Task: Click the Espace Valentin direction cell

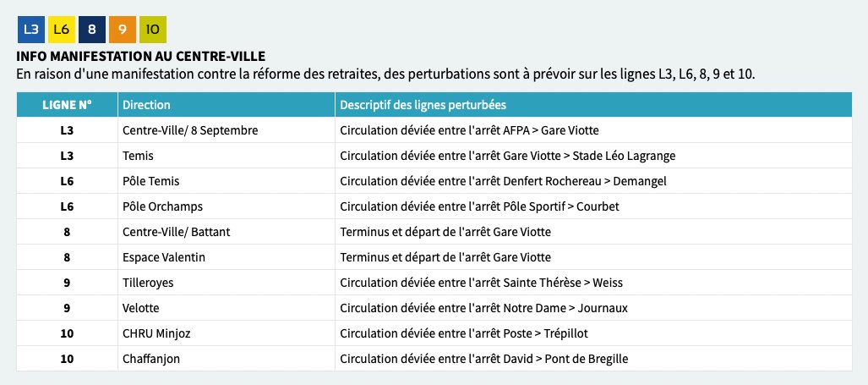Action: click(x=227, y=257)
